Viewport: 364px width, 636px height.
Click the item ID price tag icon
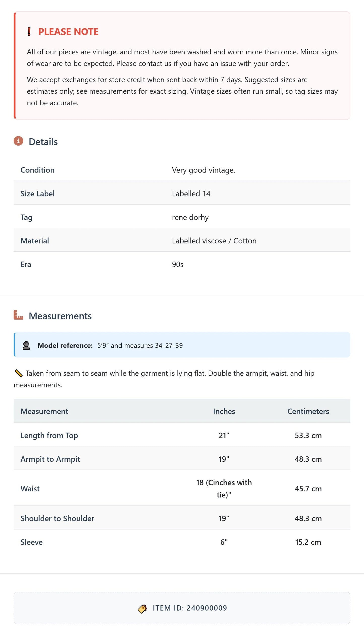142,609
